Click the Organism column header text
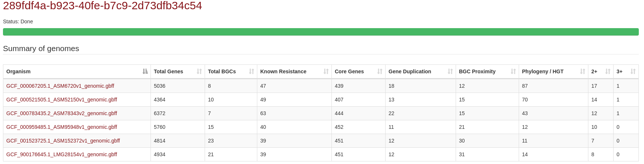 19,71
